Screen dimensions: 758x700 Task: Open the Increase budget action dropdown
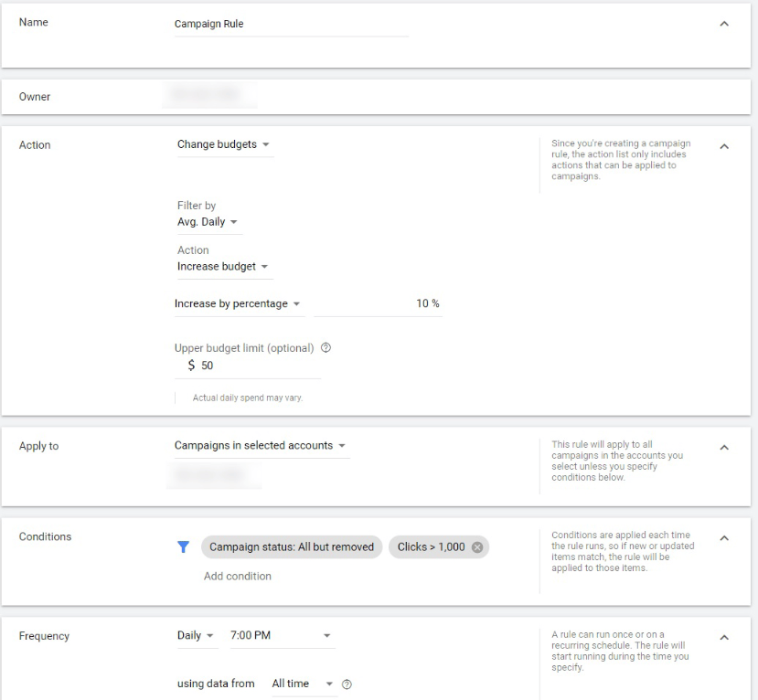[223, 267]
